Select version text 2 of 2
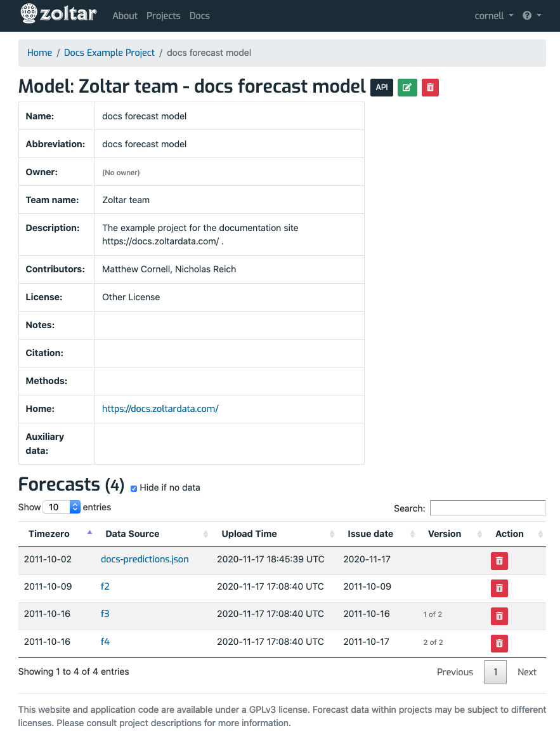Viewport: 560px width, 735px height. tap(433, 642)
